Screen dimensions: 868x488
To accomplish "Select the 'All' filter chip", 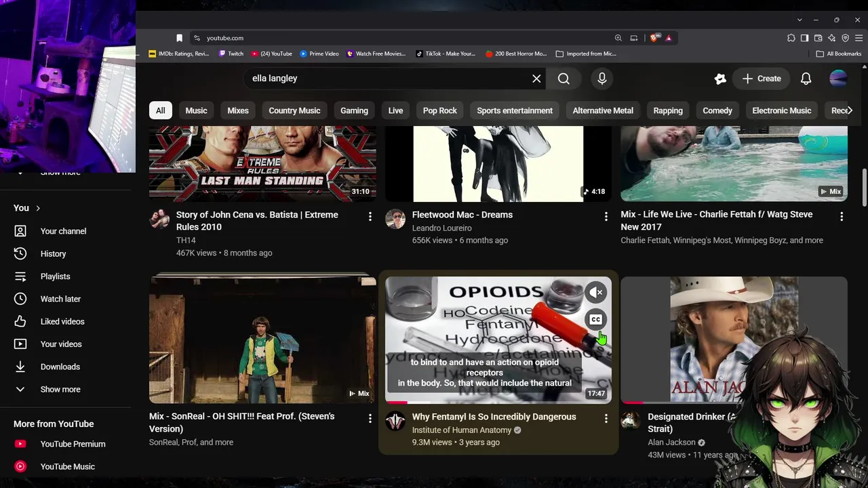I will click(160, 110).
